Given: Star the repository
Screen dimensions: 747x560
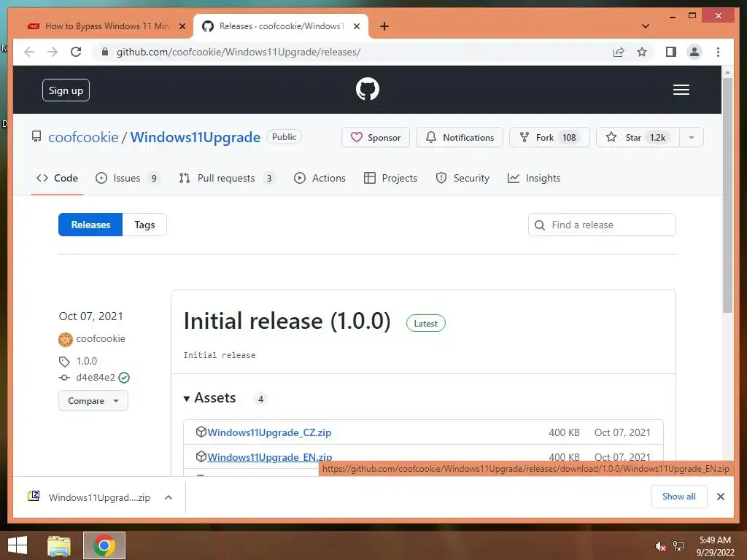Looking at the screenshot, I should pos(638,138).
